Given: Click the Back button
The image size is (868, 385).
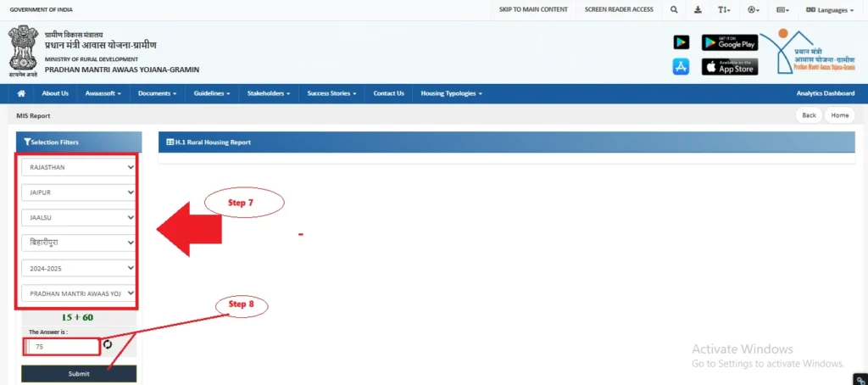Looking at the screenshot, I should click(809, 115).
